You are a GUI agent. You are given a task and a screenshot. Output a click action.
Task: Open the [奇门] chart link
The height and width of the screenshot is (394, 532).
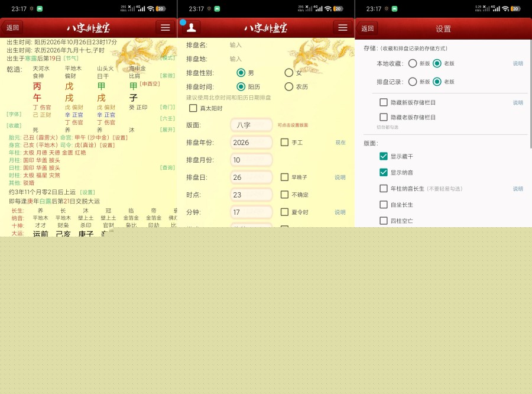tap(168, 107)
